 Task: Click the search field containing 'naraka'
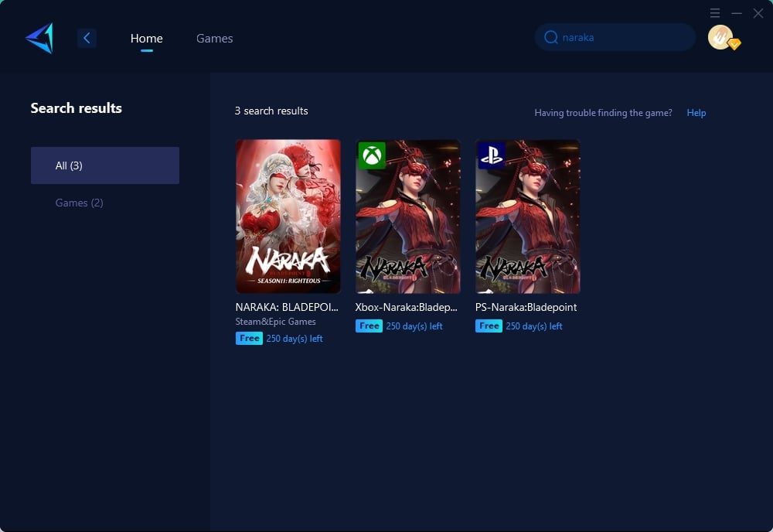pos(615,37)
